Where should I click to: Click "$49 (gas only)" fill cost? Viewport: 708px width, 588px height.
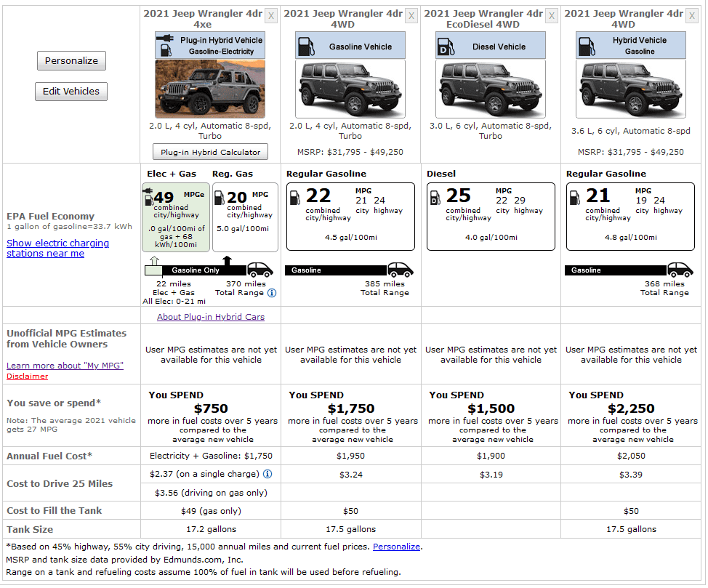[211, 511]
